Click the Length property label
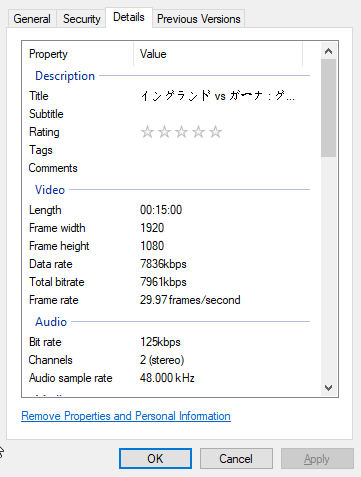 pos(45,210)
